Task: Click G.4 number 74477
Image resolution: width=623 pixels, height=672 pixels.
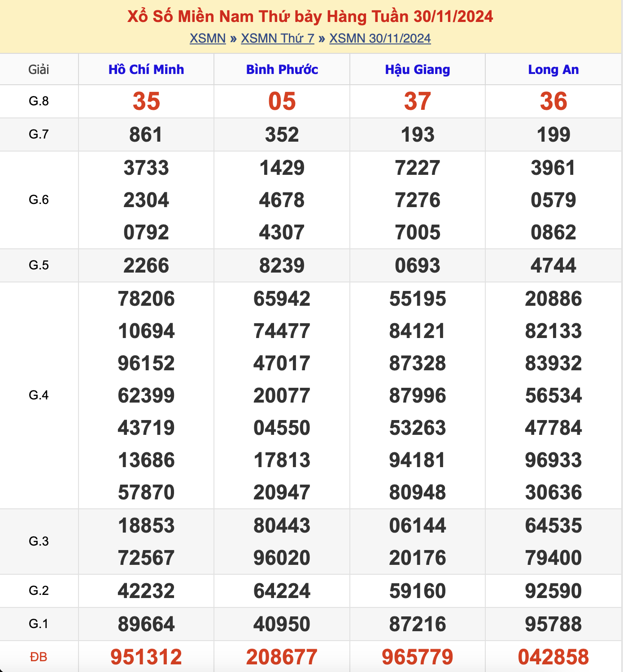Action: click(x=282, y=331)
